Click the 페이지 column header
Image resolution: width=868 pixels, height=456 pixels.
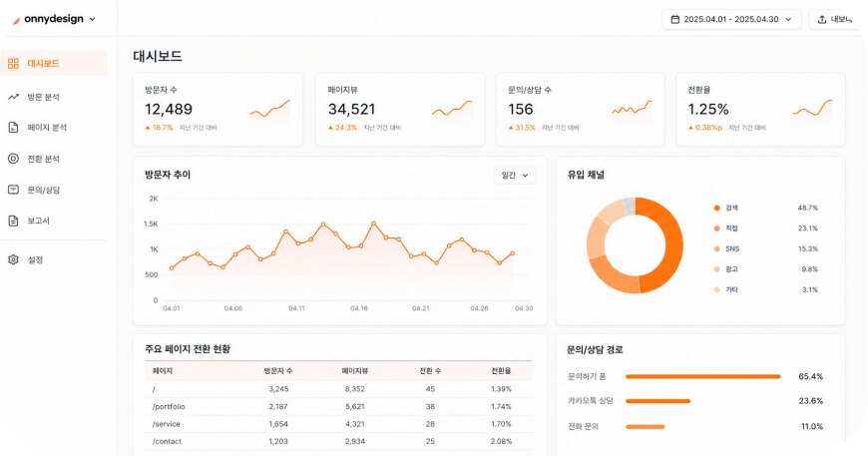[x=163, y=371]
